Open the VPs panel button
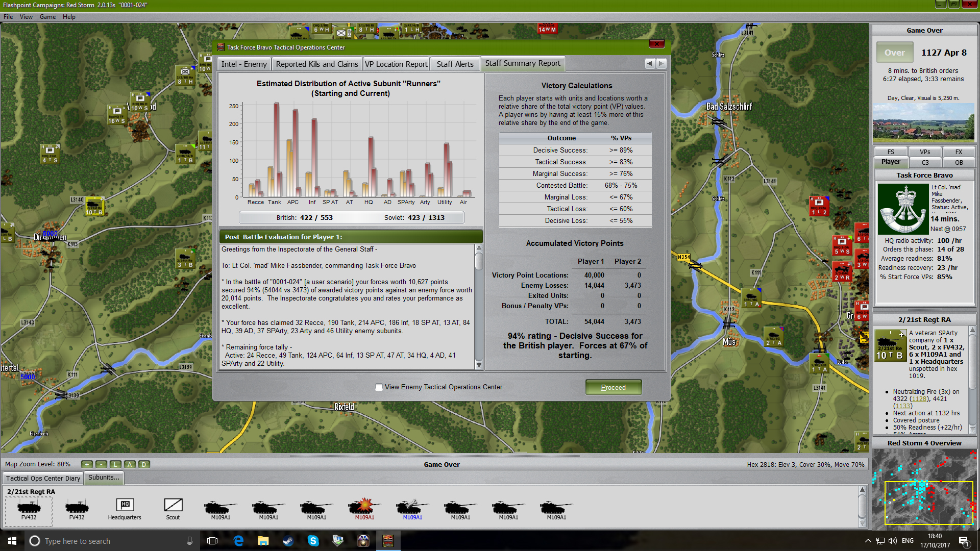980x551 pixels. [x=924, y=152]
